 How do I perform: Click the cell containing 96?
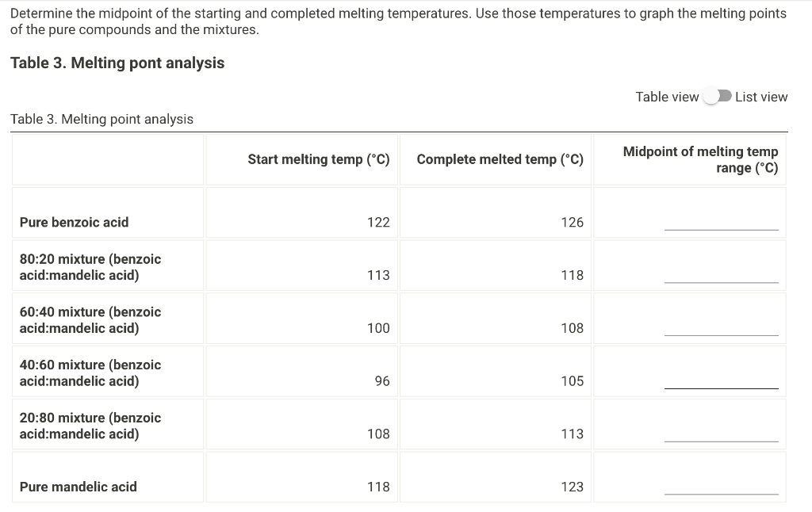tap(381, 380)
